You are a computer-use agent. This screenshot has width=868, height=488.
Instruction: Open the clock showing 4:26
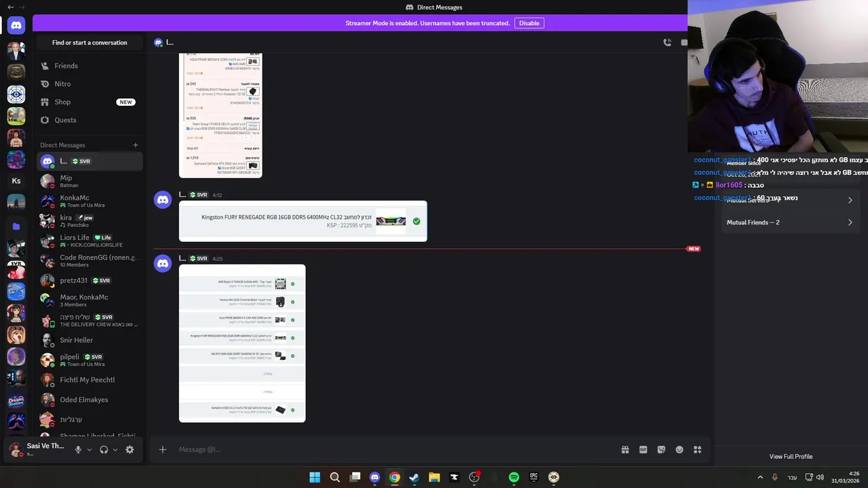[846, 477]
